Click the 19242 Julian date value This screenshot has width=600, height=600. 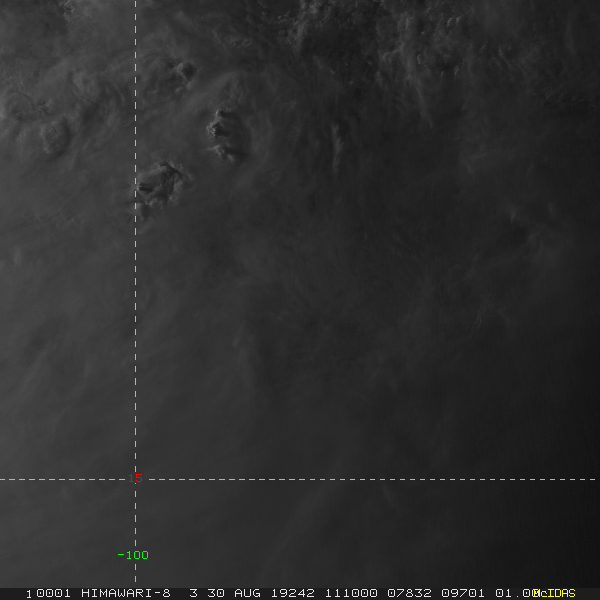293,593
